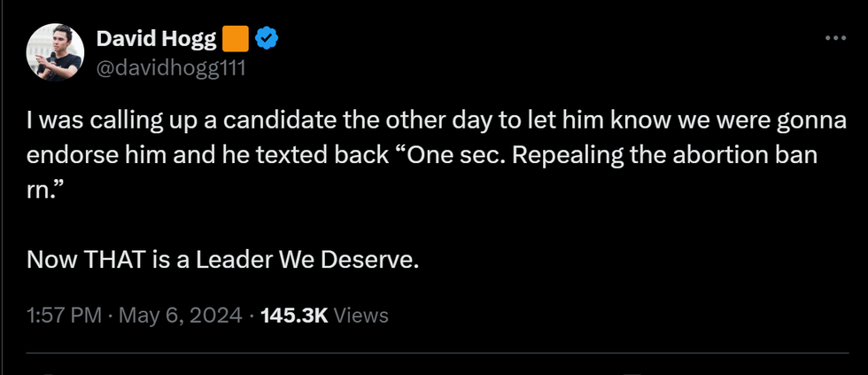Screen dimensions: 868x375
Task: Click the quoted "One sec. Repealing" text
Action: click(441, 153)
